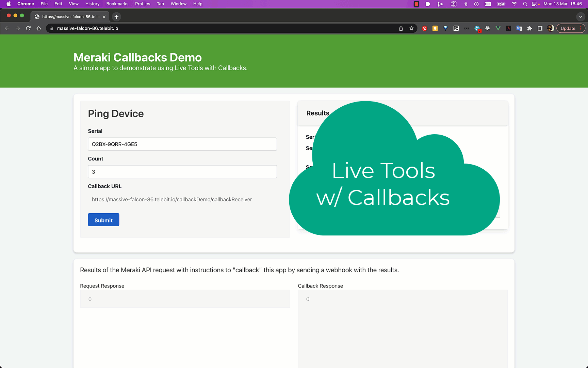Click the sync extension with red badge
This screenshot has height=368, width=588.
pyautogui.click(x=477, y=29)
